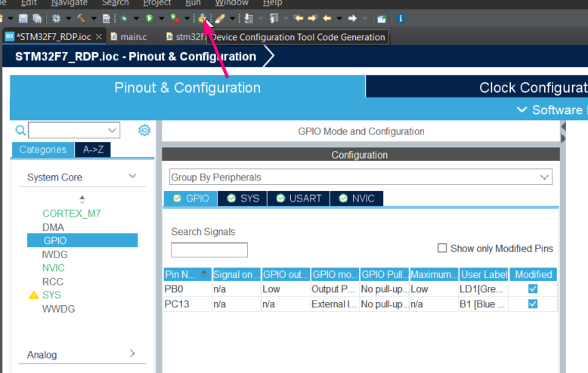Click the Build hammer icon
Screen dimensions: 588x373
[x=82, y=18]
